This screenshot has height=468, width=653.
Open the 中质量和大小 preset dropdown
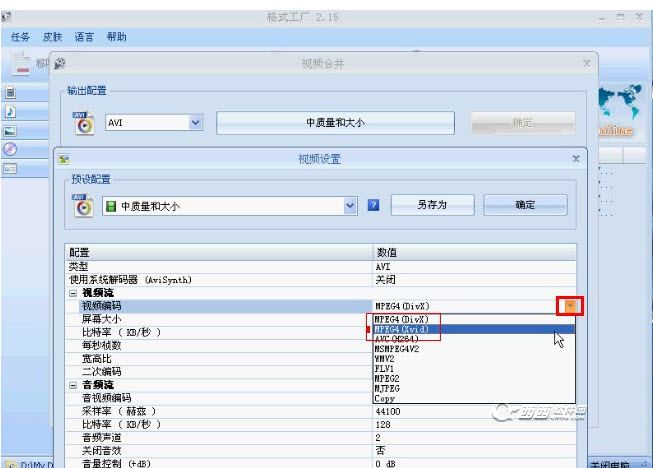pos(350,206)
